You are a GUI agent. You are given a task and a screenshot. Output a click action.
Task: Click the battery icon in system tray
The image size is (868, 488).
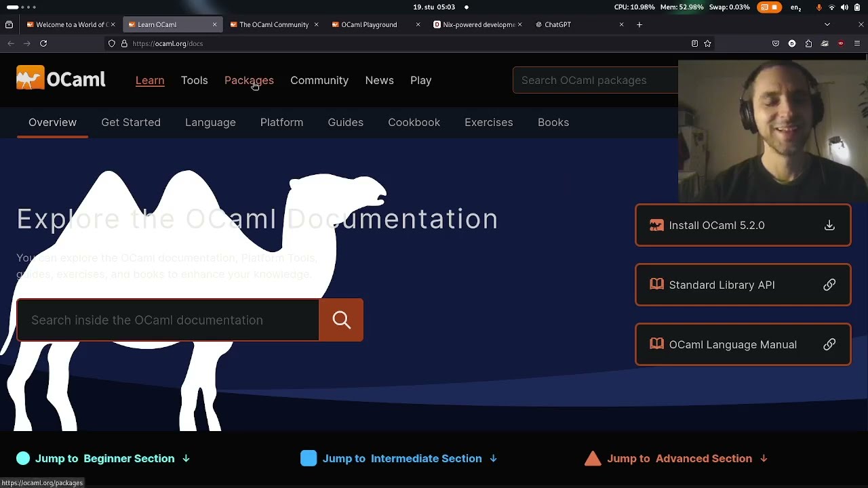click(857, 7)
